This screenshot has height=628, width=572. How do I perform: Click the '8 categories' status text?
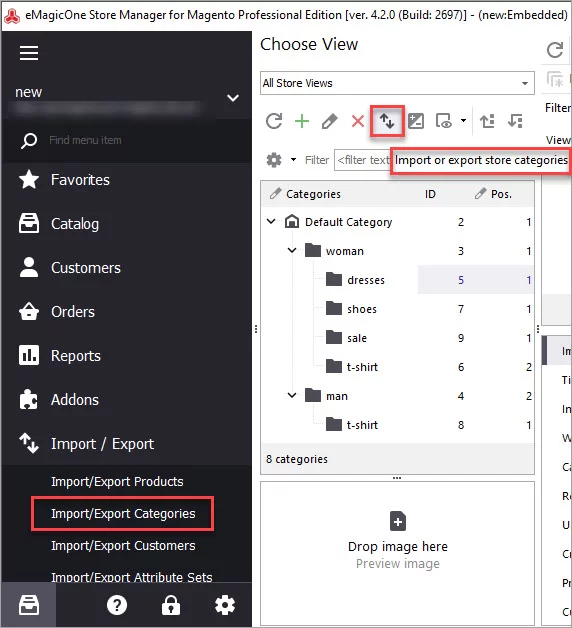(x=297, y=459)
